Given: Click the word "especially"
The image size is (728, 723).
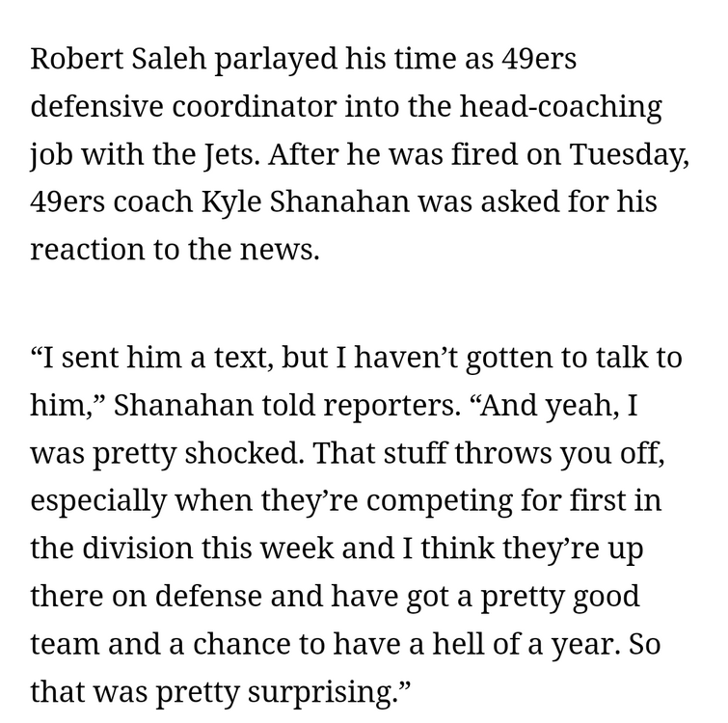Looking at the screenshot, I should [98, 501].
